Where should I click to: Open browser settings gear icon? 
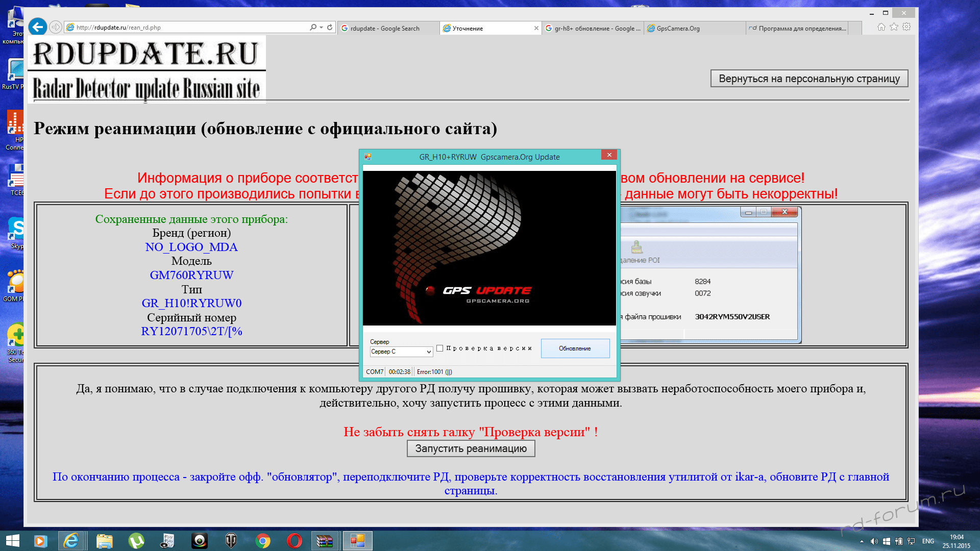(906, 27)
